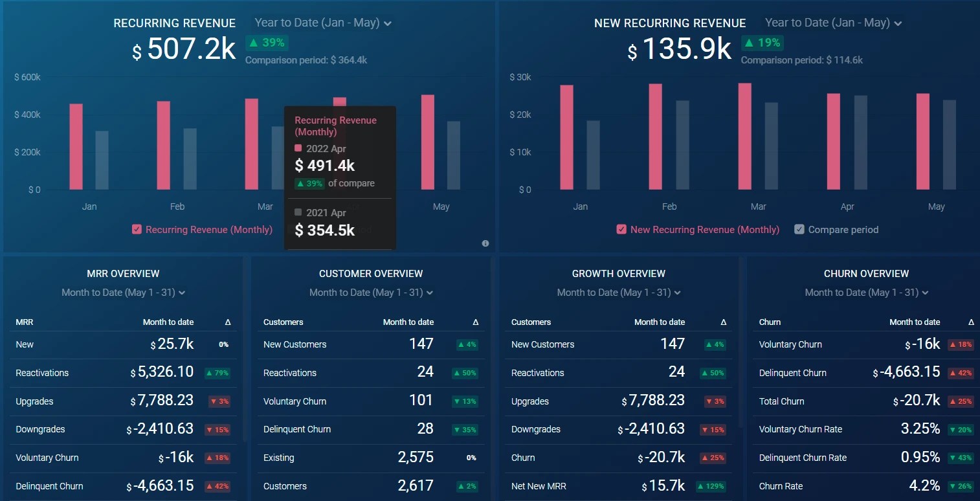Click the green 39% growth badge beside $507.2k
The height and width of the screenshot is (501, 980).
pyautogui.click(x=266, y=42)
